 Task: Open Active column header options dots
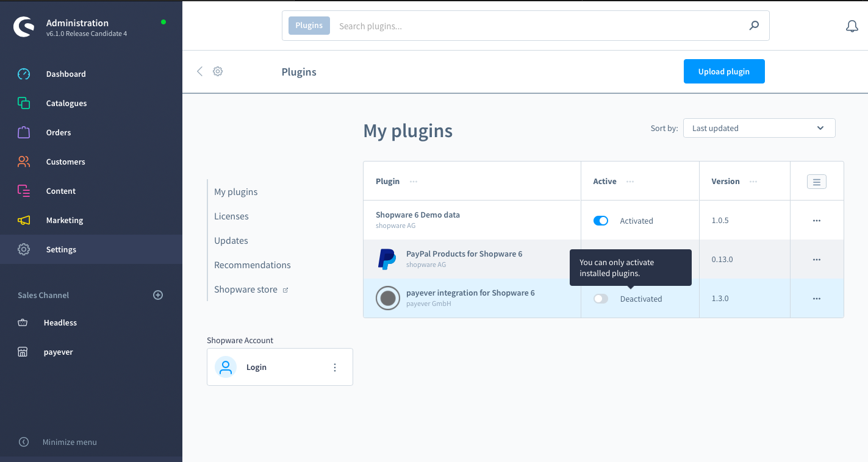630,182
